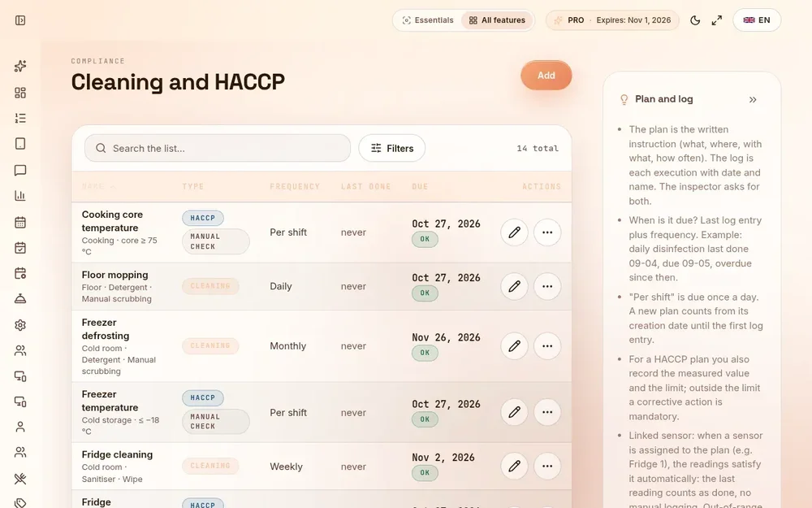Edit Cooking core temperature with pencil icon
The image size is (812, 508).
coord(514,232)
